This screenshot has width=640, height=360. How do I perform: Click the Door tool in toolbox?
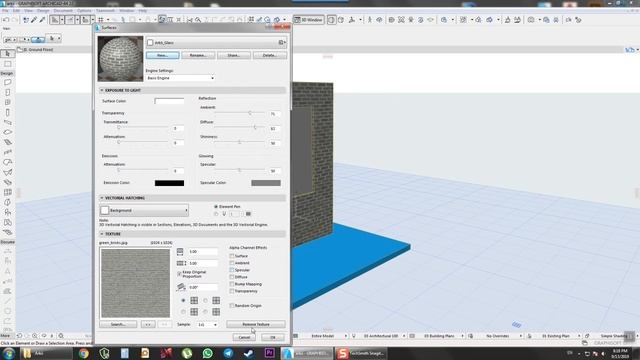[7, 92]
